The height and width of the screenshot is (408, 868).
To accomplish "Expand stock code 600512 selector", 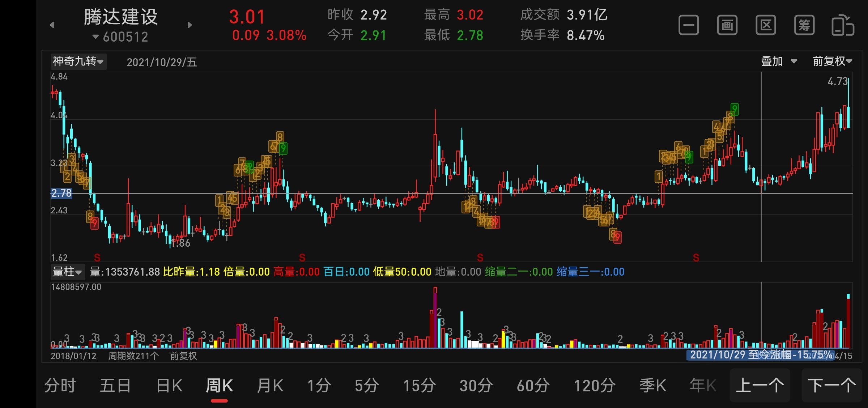I will (x=120, y=37).
